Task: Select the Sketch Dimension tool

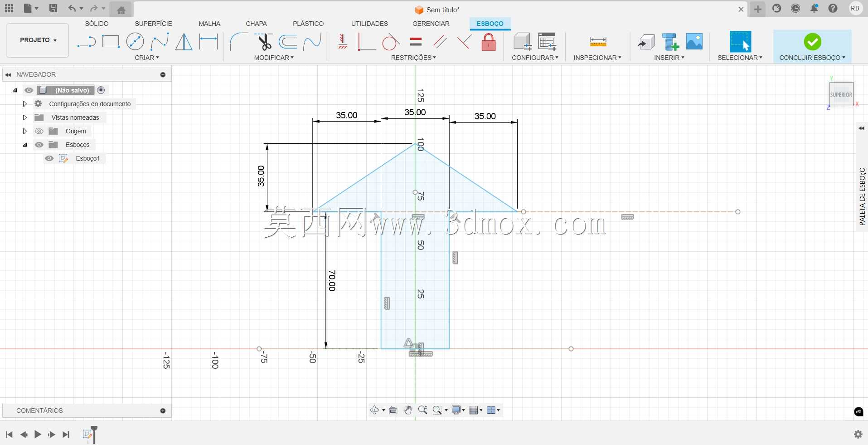Action: click(209, 42)
